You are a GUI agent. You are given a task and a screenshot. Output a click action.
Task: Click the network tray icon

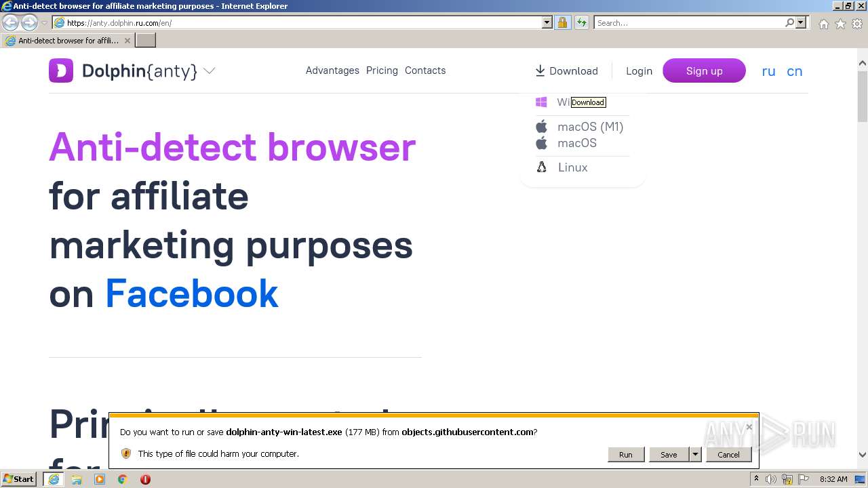[787, 479]
